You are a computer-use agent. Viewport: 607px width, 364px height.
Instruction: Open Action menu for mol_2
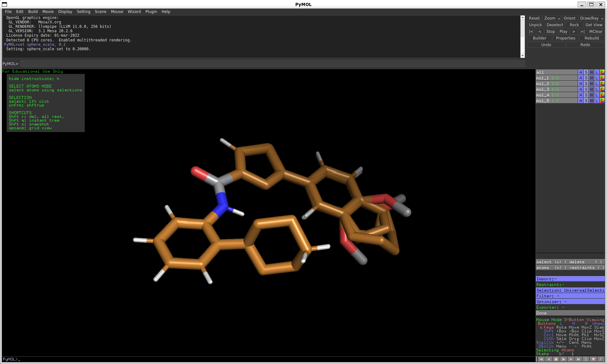[x=580, y=84]
